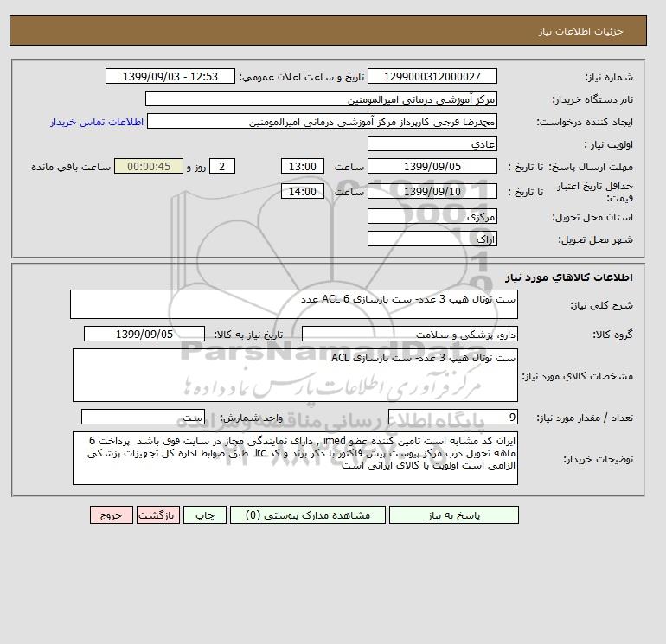Click the quantity field showing 9

pyautogui.click(x=452, y=418)
